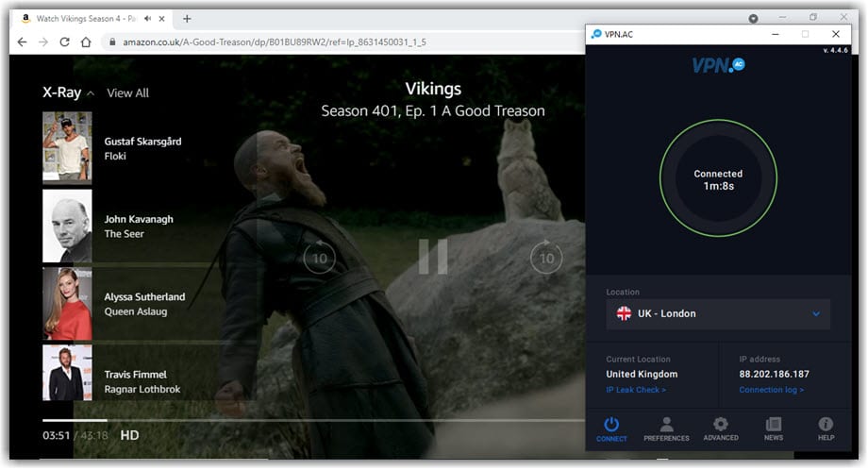This screenshot has width=868, height=470.
Task: Click the UK flag icon
Action: (624, 314)
